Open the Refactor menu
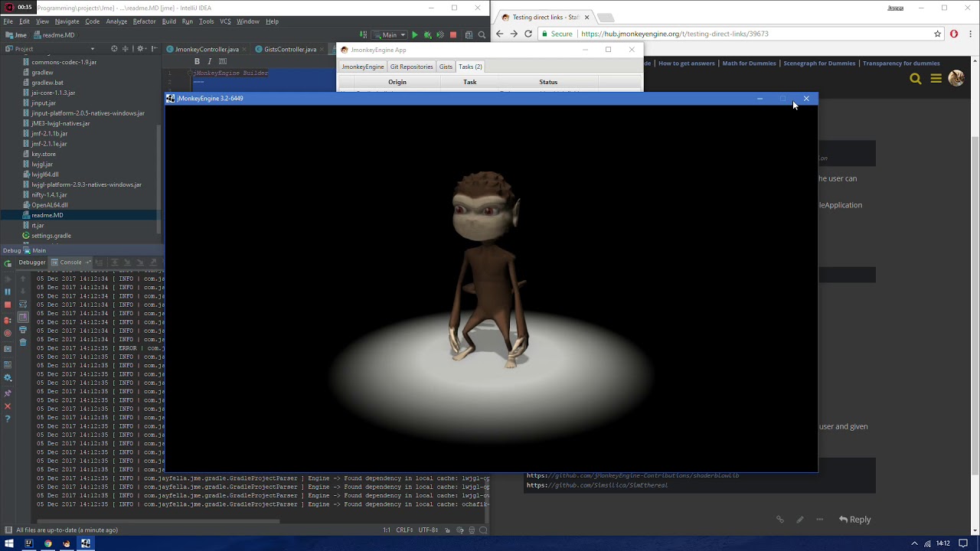Viewport: 980px width, 551px height. (x=144, y=21)
